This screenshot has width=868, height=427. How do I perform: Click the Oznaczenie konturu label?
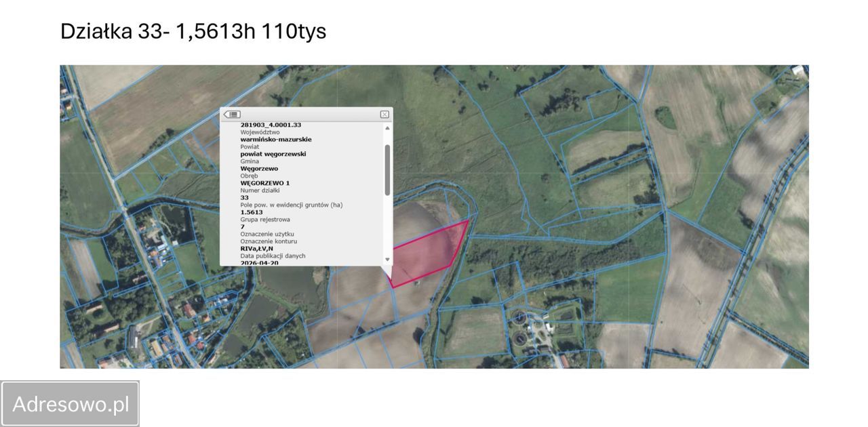tap(269, 241)
